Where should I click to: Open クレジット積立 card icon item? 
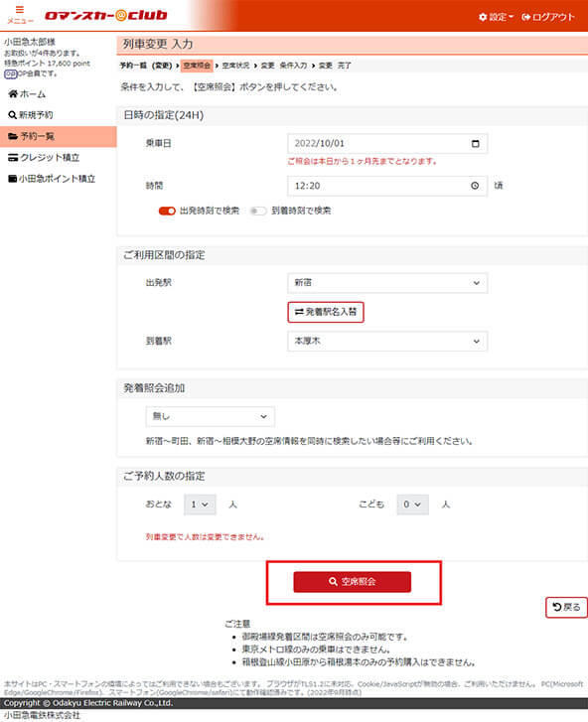tap(44, 158)
